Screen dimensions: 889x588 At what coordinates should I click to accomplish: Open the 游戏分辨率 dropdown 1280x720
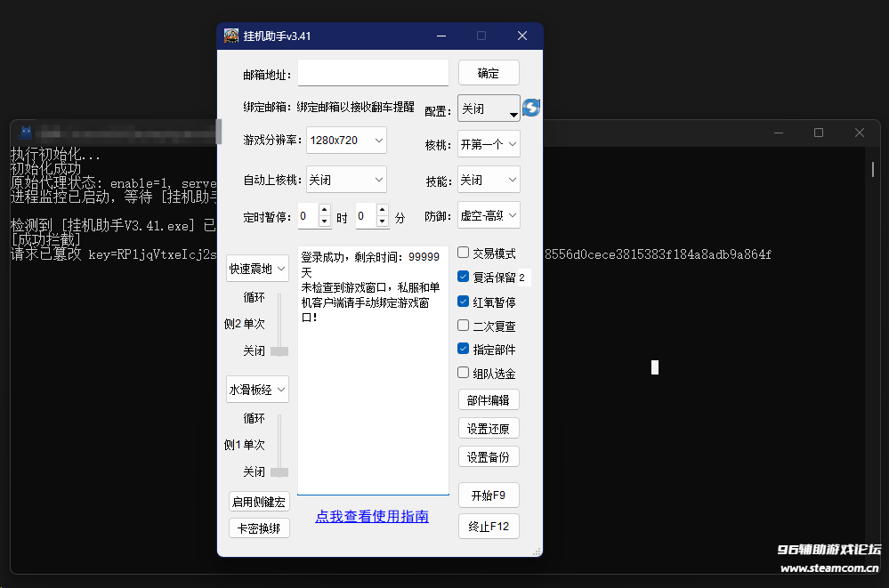pos(346,140)
